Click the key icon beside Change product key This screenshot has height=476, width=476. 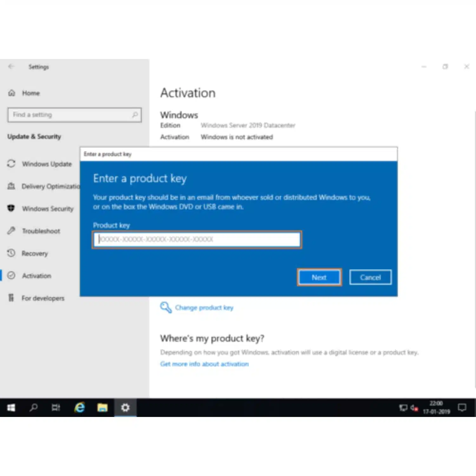[166, 307]
